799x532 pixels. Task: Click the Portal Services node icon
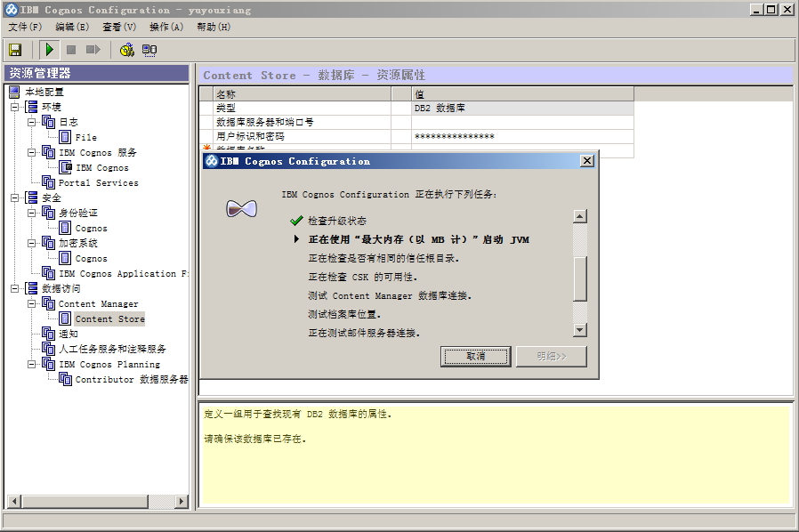48,182
